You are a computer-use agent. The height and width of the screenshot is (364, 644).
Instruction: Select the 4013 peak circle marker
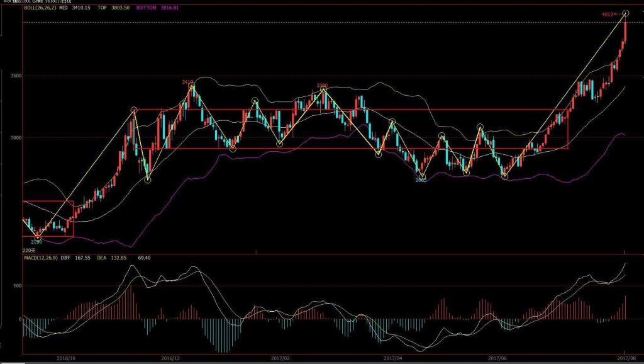tap(626, 13)
